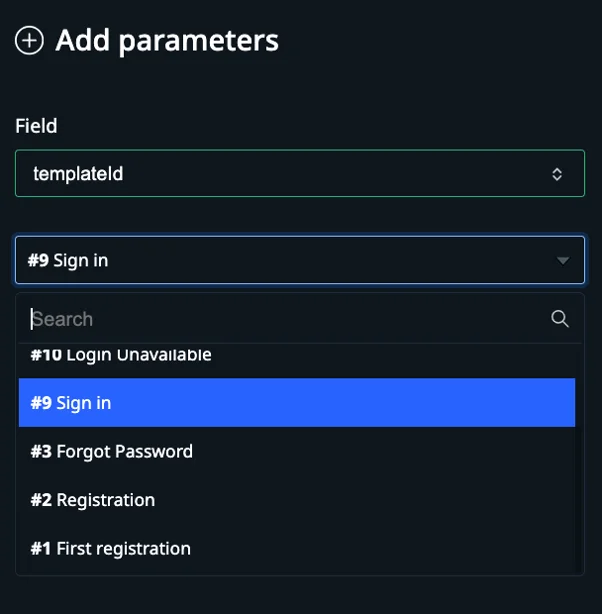
Task: Focus the Search input field
Action: (285, 319)
